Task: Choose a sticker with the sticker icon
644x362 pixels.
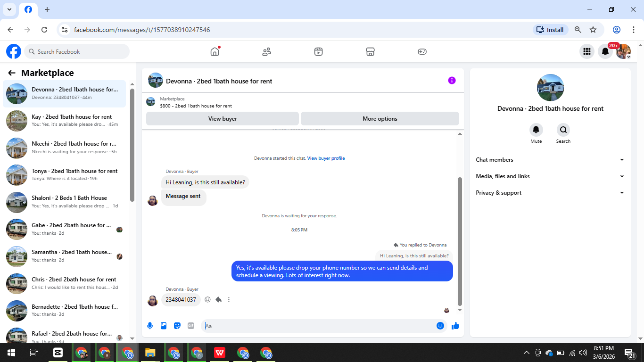Action: pos(177,326)
